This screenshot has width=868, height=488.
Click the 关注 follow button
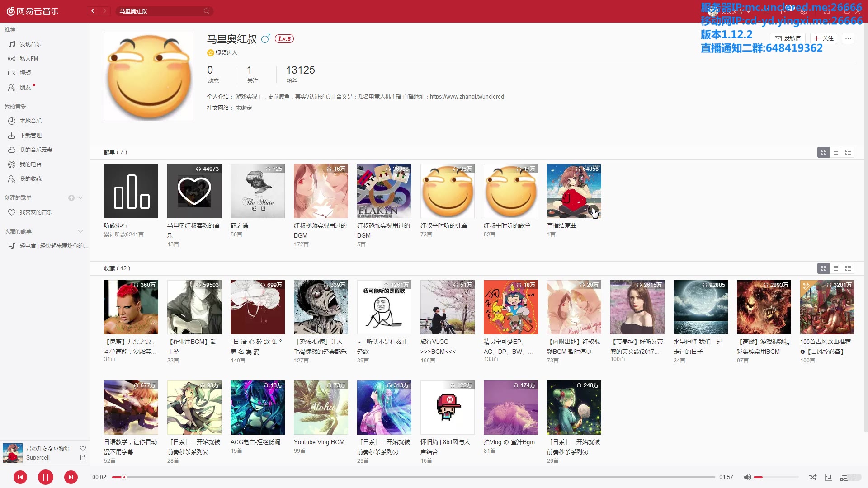tap(824, 38)
